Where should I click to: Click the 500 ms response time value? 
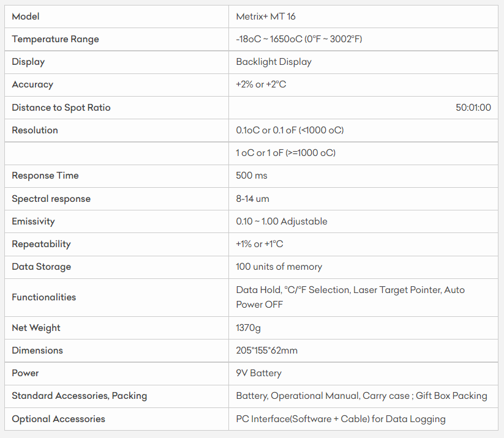(252, 176)
